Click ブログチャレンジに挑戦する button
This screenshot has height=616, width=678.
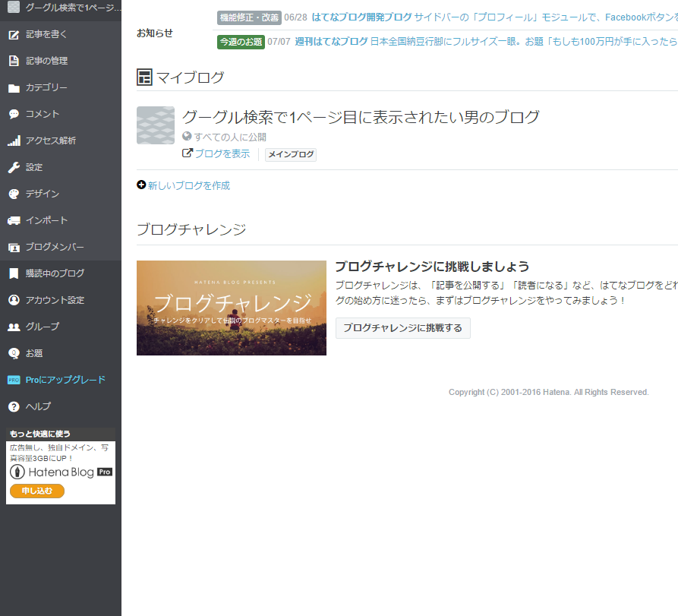pos(403,328)
